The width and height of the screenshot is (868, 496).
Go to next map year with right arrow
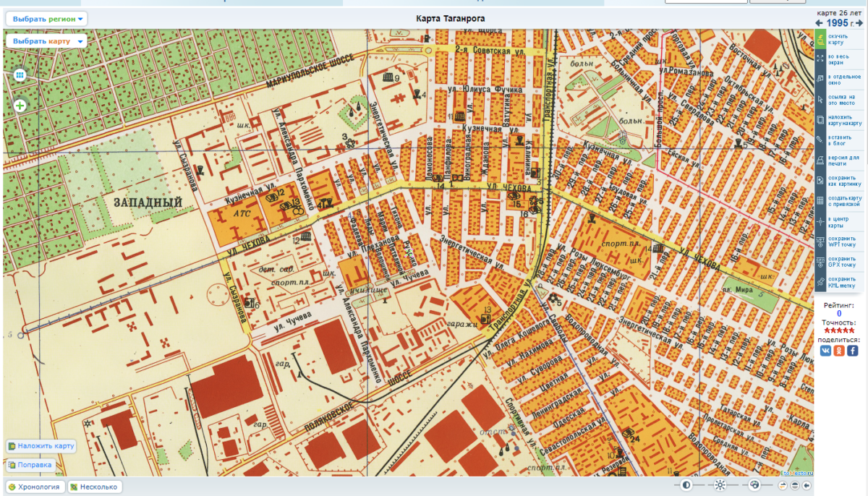(x=861, y=24)
